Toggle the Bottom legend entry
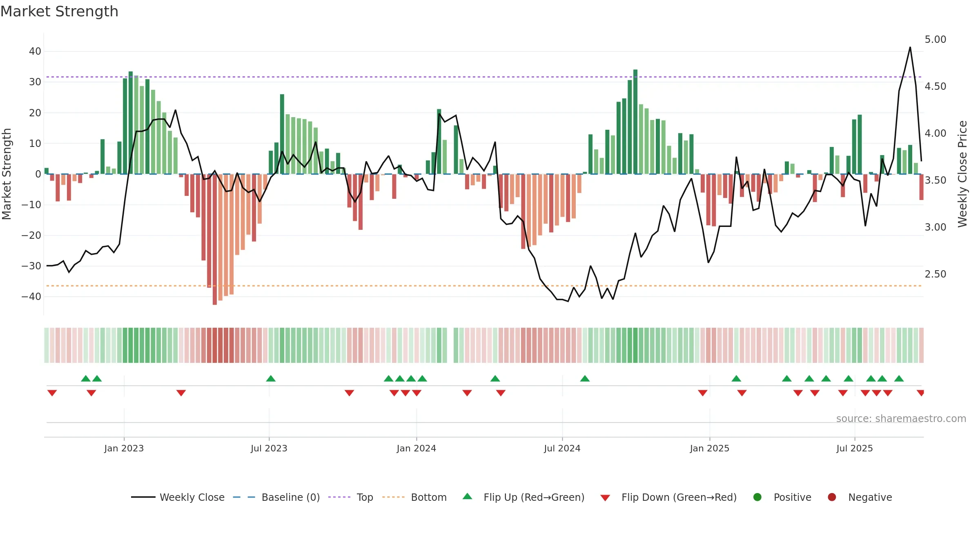Image resolution: width=980 pixels, height=551 pixels. 414,497
